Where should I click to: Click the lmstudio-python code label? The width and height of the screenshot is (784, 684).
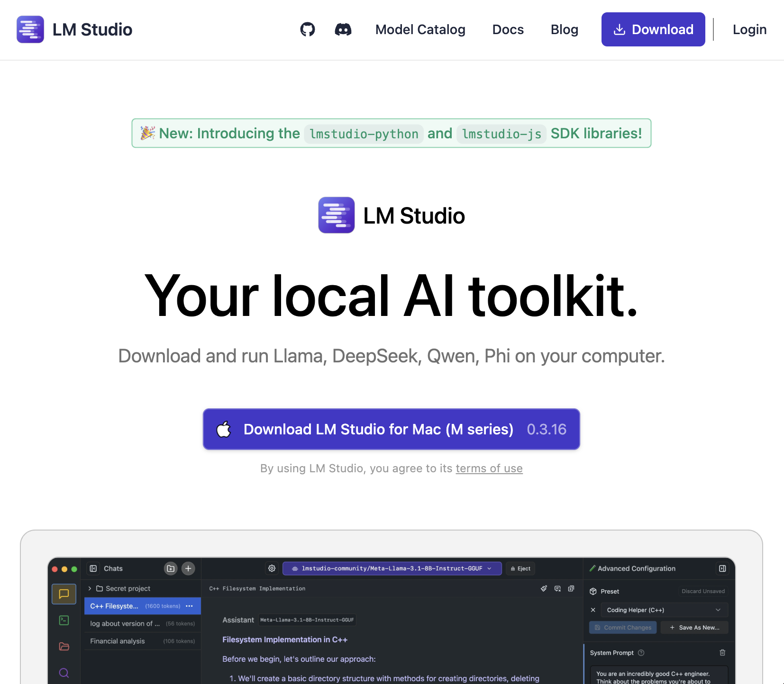(364, 134)
